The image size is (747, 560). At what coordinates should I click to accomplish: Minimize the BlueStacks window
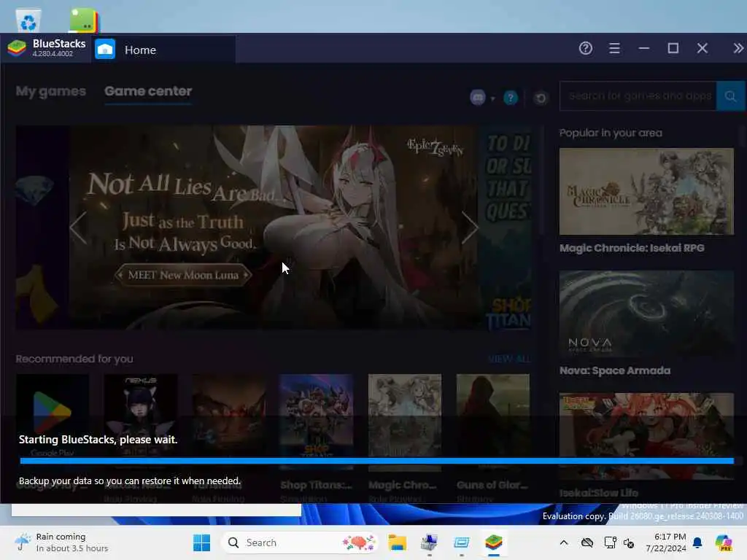[x=643, y=48]
